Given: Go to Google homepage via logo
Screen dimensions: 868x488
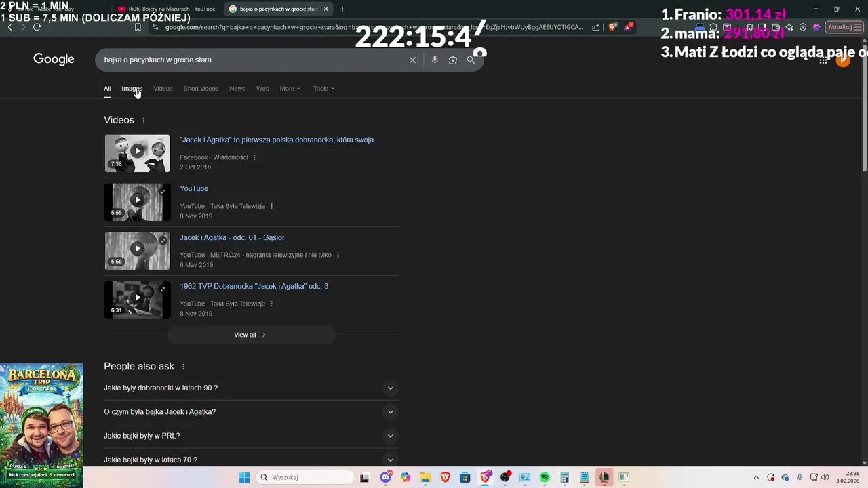Looking at the screenshot, I should 54,60.
